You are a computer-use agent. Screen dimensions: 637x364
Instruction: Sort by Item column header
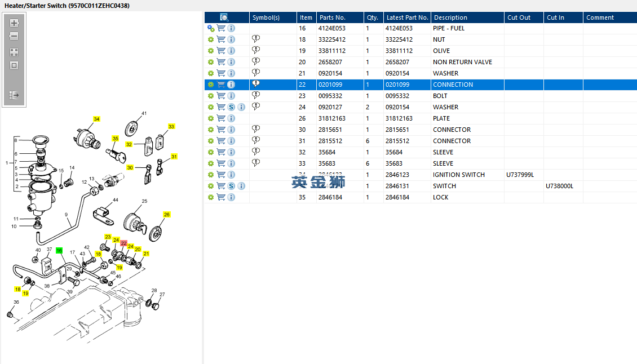click(x=306, y=17)
